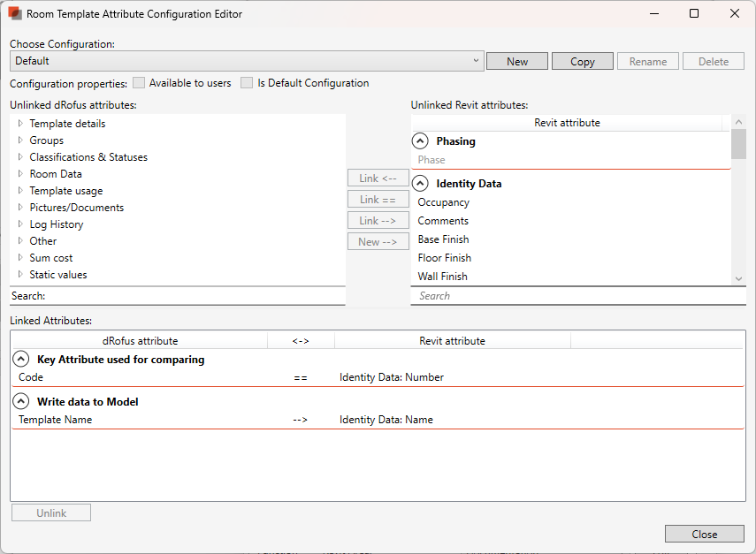756x554 pixels.
Task: Select the Template Name linked attribute row
Action: (x=56, y=420)
